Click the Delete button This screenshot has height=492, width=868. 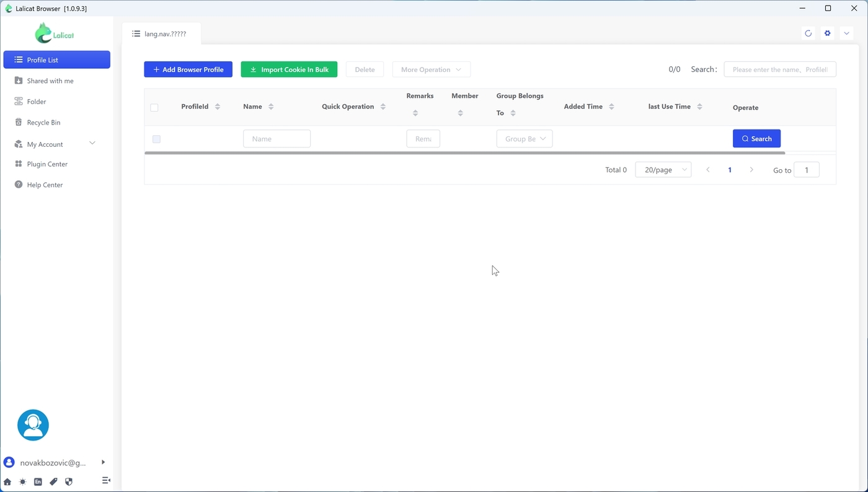pyautogui.click(x=365, y=69)
